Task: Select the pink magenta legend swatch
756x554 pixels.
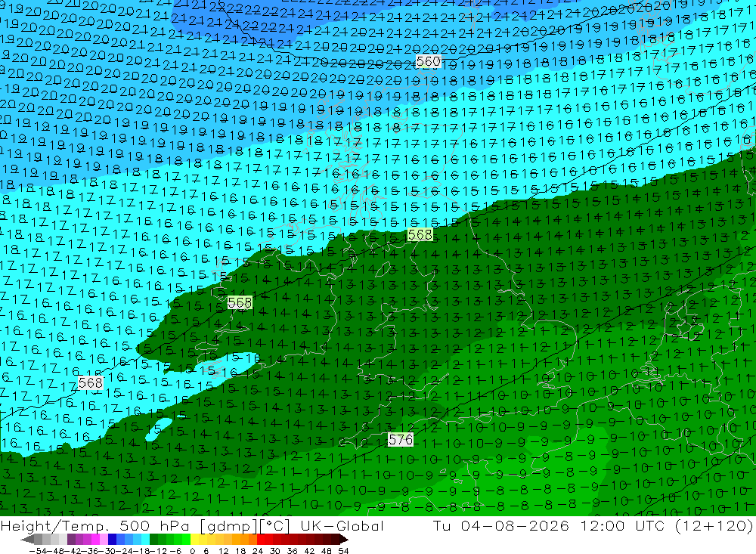Action: [x=95, y=539]
